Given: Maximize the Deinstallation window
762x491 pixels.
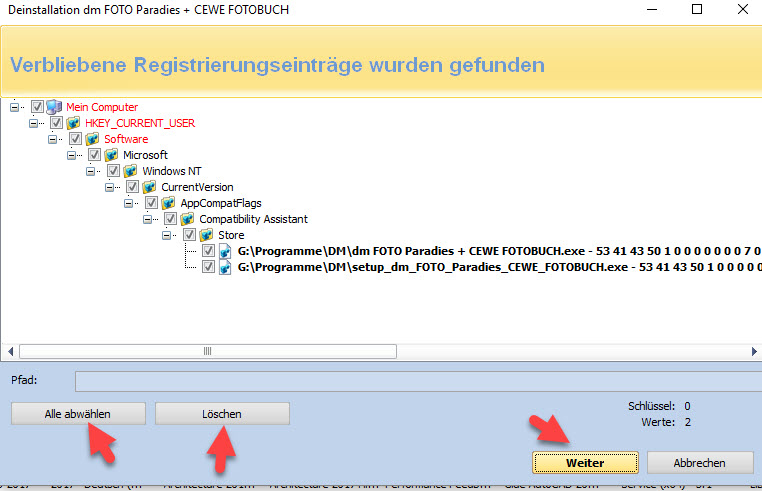Looking at the screenshot, I should (x=697, y=9).
